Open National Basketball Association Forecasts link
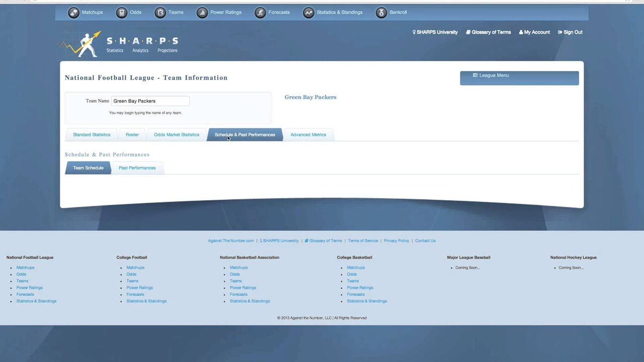 click(x=238, y=295)
